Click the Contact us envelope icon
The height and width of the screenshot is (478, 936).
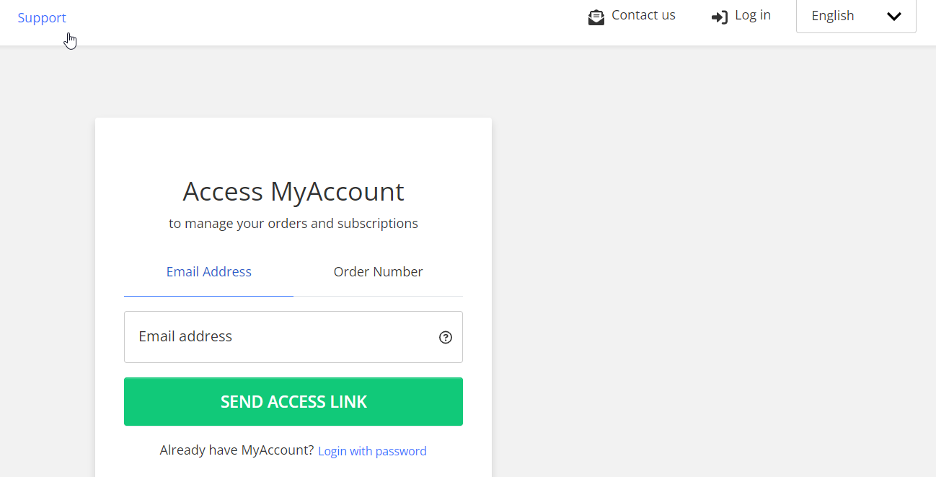pyautogui.click(x=596, y=17)
